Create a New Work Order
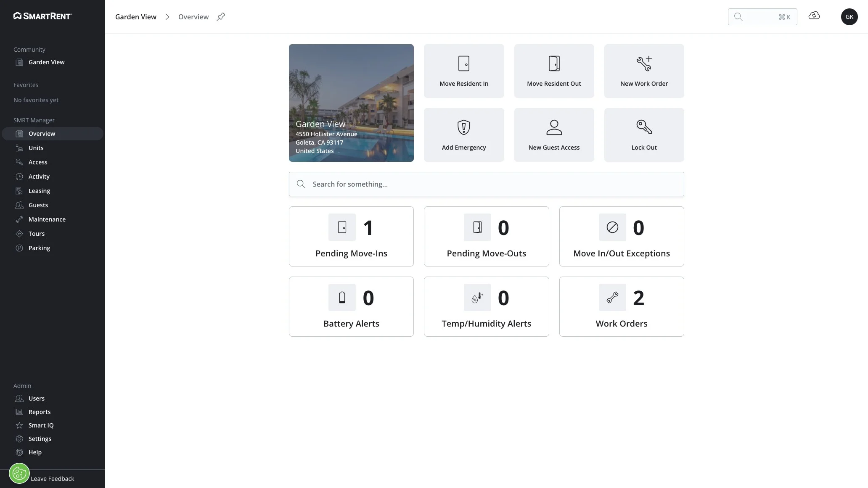 tap(644, 71)
